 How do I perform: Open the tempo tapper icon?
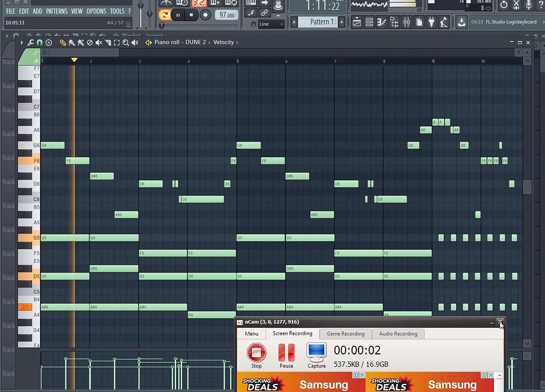(x=444, y=22)
